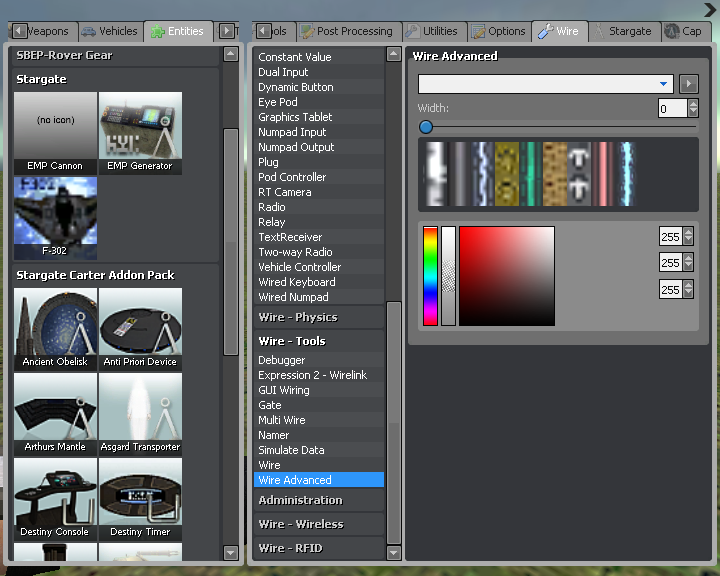
Task: Select the Debugger wire tool
Action: [281, 360]
